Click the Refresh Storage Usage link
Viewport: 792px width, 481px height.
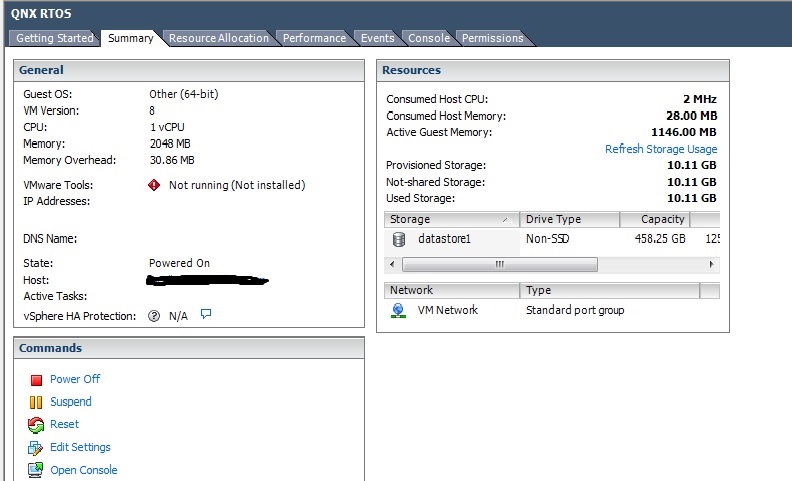pos(660,149)
